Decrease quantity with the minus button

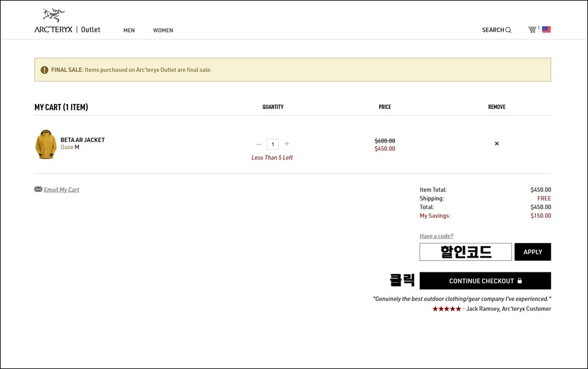pos(258,144)
